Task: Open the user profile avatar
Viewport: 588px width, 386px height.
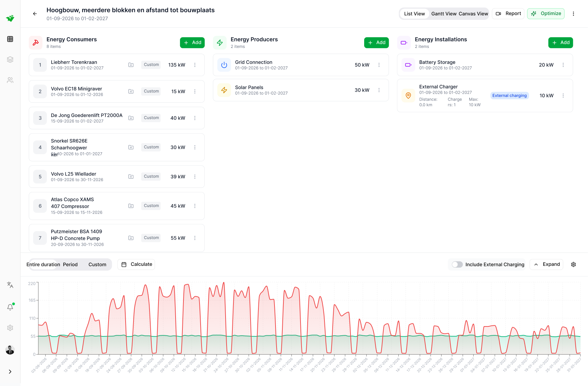Action: click(x=10, y=350)
